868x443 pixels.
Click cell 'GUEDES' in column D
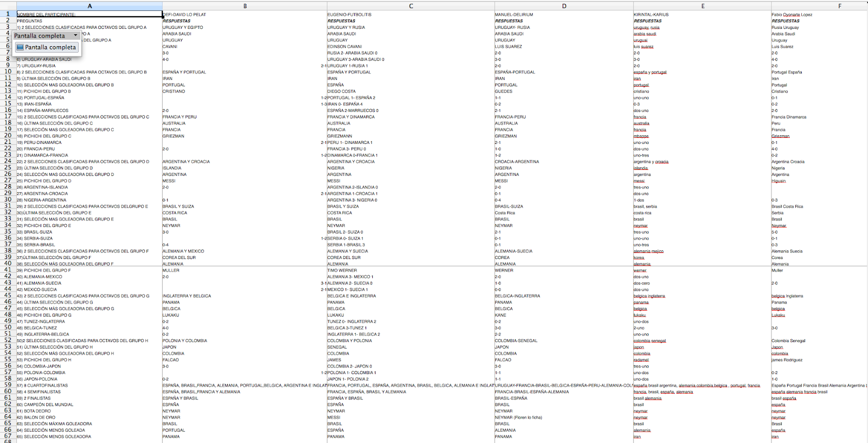tap(503, 91)
